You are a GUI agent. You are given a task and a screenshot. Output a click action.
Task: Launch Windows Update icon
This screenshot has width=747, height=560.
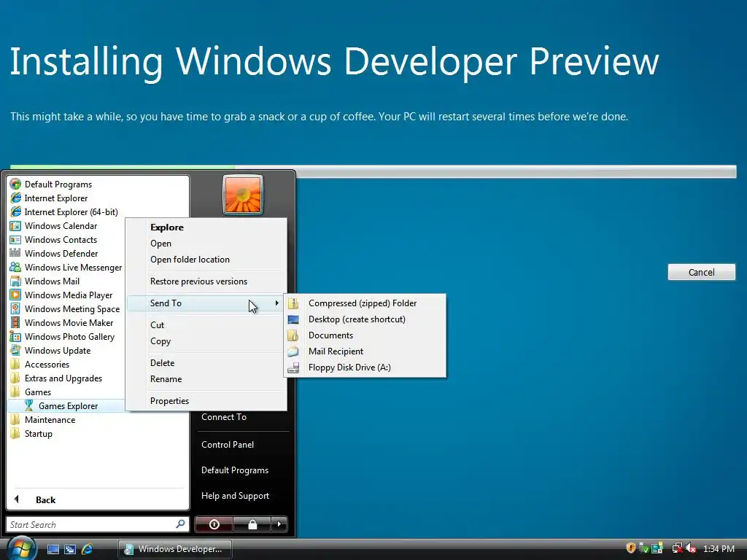tap(16, 350)
